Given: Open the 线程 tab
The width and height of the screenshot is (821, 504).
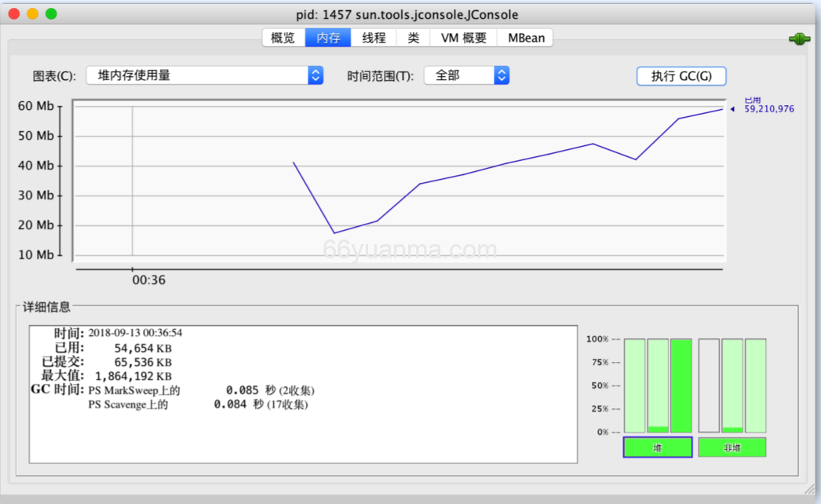Looking at the screenshot, I should click(x=374, y=37).
